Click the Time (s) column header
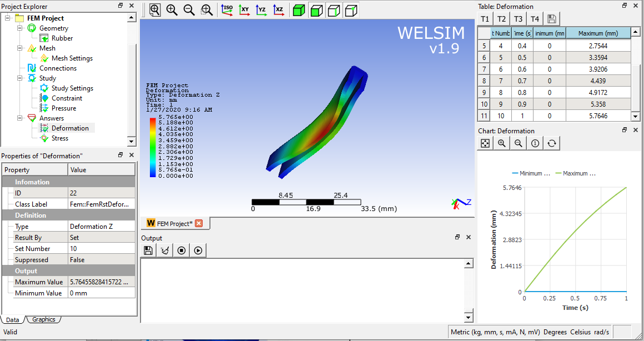This screenshot has width=644, height=341. [522, 33]
